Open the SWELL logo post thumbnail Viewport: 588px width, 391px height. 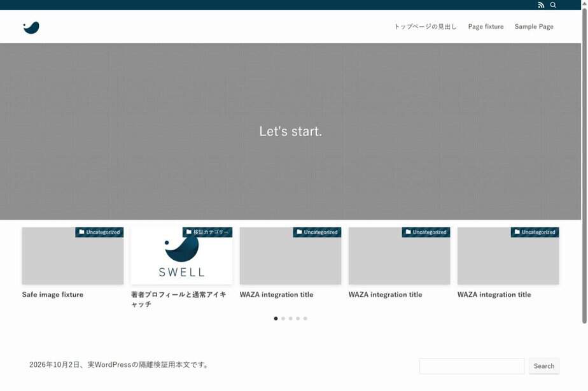click(181, 256)
